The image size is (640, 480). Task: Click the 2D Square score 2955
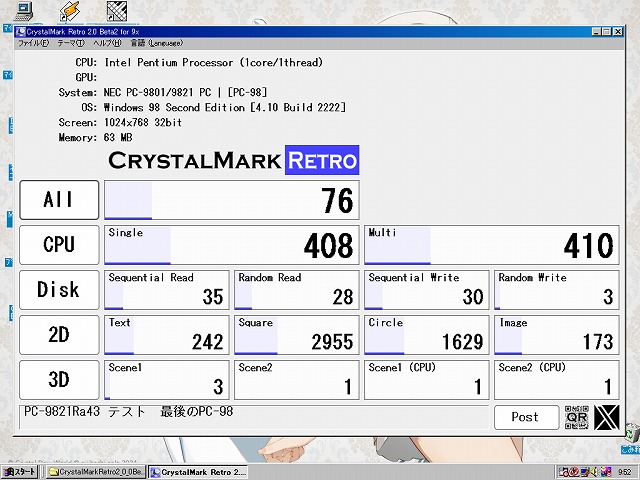[x=297, y=335]
